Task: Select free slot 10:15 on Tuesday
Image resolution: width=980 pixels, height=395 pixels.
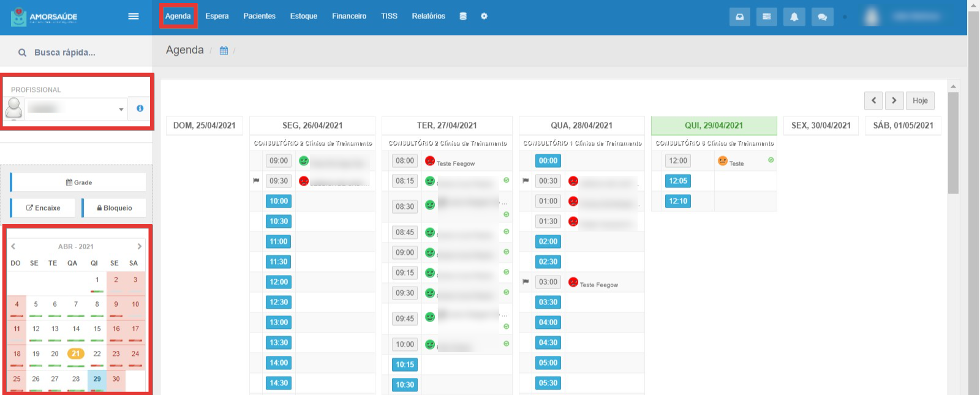Action: tap(405, 364)
